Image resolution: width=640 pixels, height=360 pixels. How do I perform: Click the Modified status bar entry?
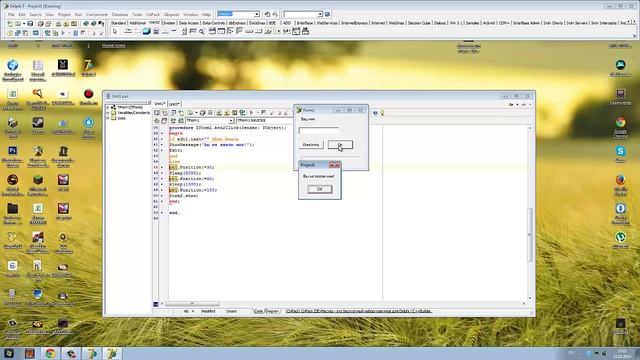click(x=208, y=311)
